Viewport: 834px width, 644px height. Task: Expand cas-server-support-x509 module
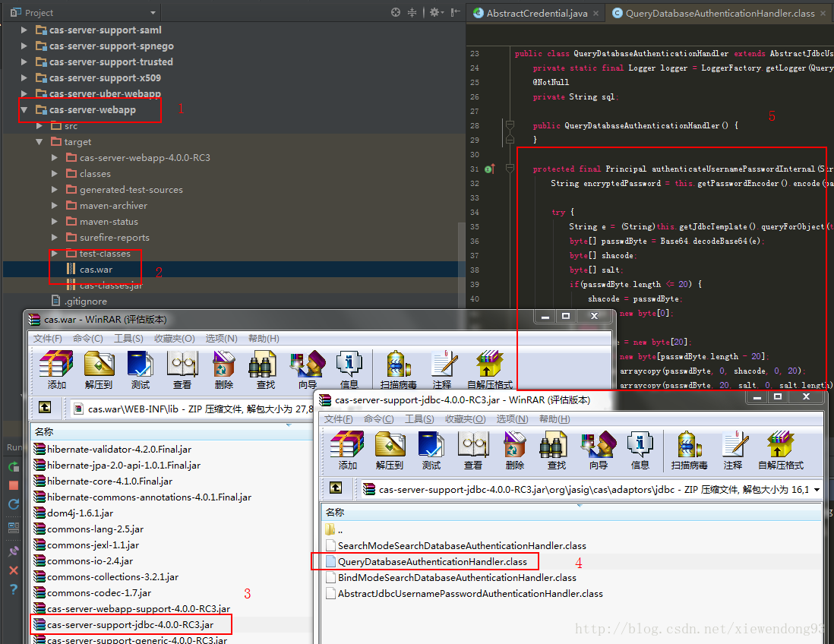pyautogui.click(x=24, y=78)
